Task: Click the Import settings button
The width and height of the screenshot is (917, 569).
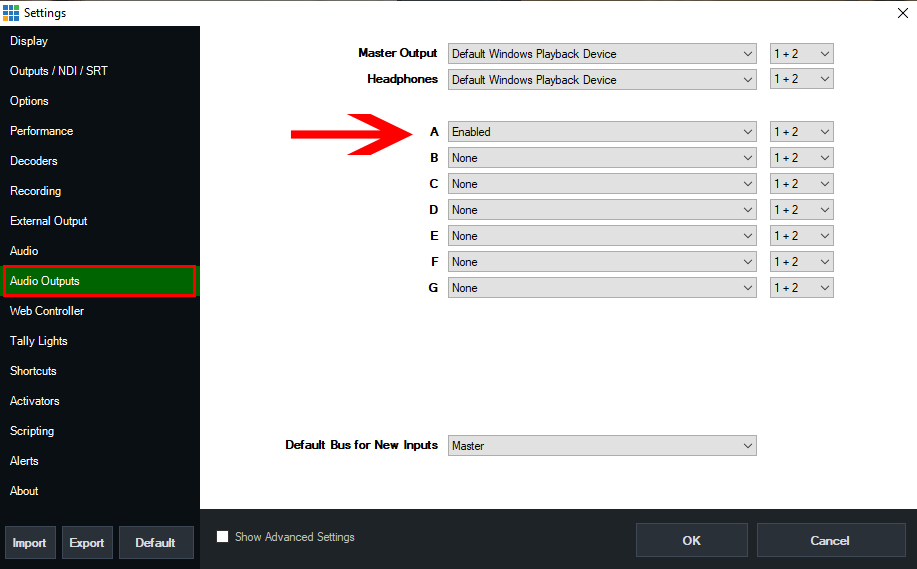Action: (30, 543)
